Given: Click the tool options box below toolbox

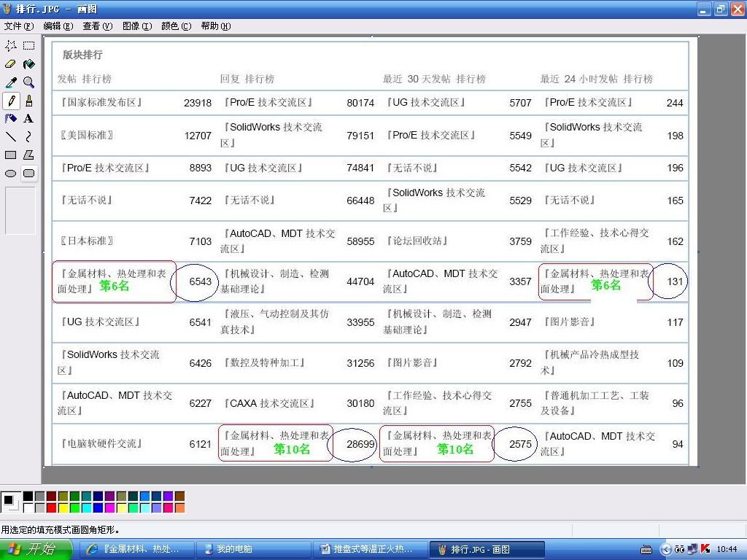Looking at the screenshot, I should [20, 211].
